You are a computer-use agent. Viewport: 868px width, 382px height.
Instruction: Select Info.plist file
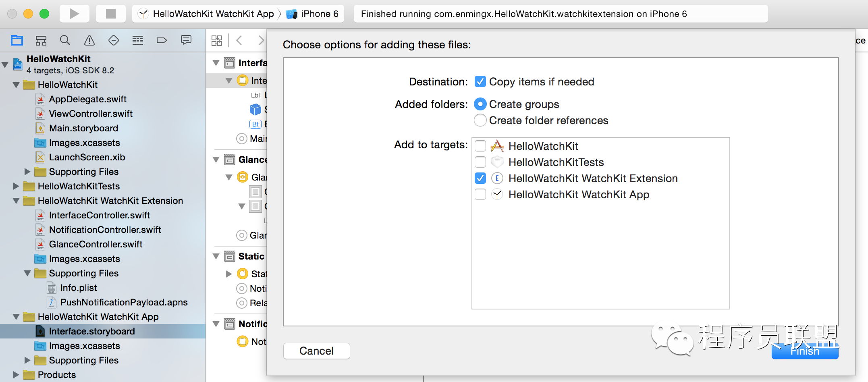(78, 288)
